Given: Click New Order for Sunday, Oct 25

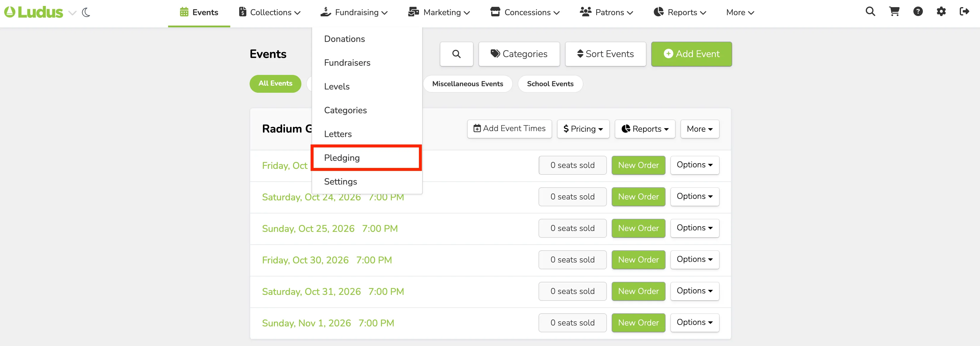Looking at the screenshot, I should pos(638,228).
